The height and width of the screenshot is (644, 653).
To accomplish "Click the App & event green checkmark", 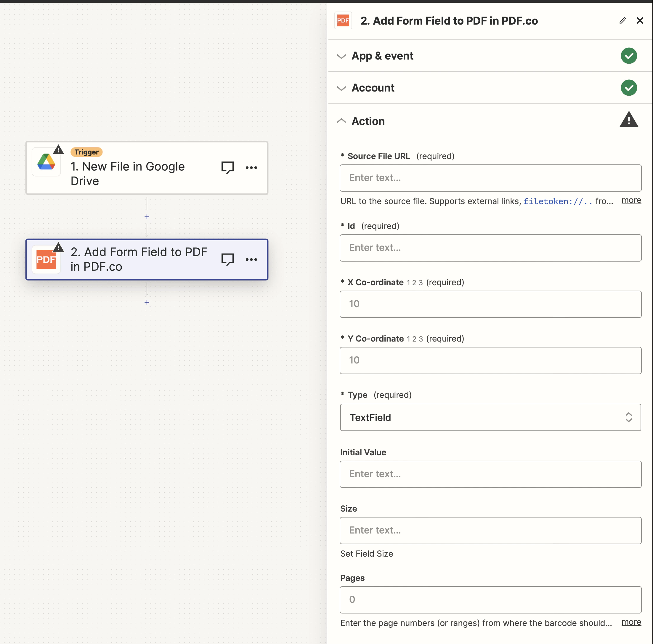I will pyautogui.click(x=629, y=56).
